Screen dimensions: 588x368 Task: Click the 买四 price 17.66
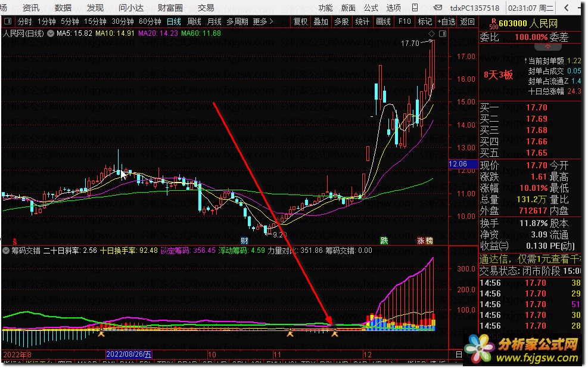(x=537, y=141)
